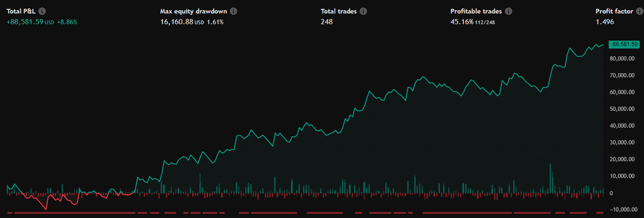Click the Profit factor title

click(614, 11)
